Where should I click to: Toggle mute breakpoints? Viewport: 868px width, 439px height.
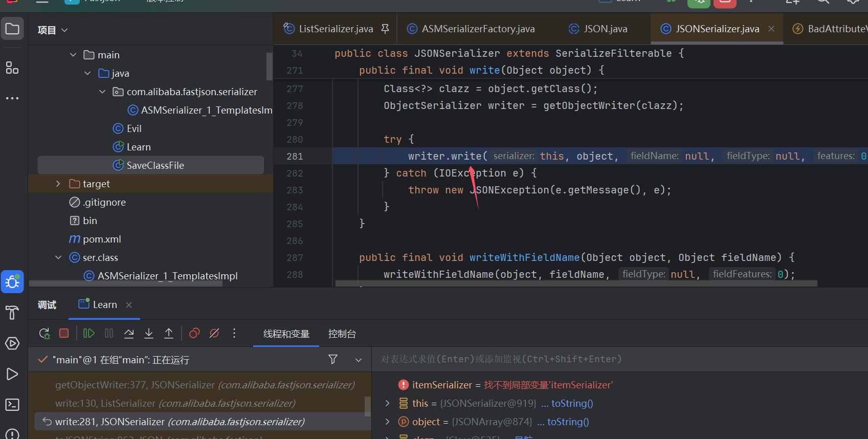tap(214, 333)
